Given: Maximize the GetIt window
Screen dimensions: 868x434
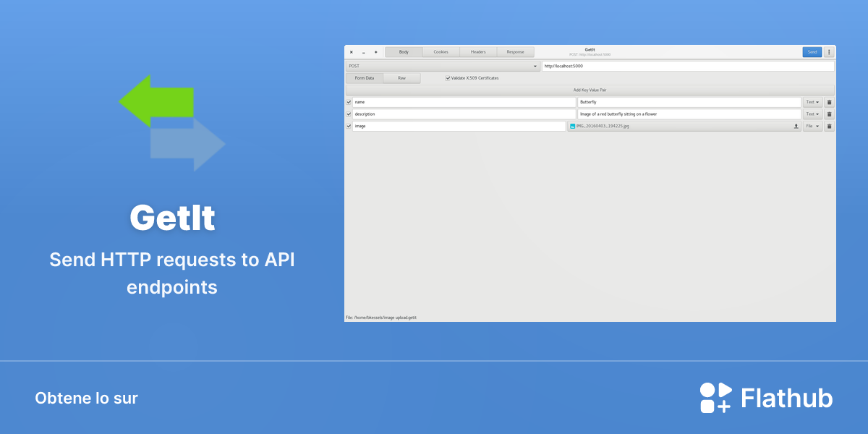Looking at the screenshot, I should [375, 52].
